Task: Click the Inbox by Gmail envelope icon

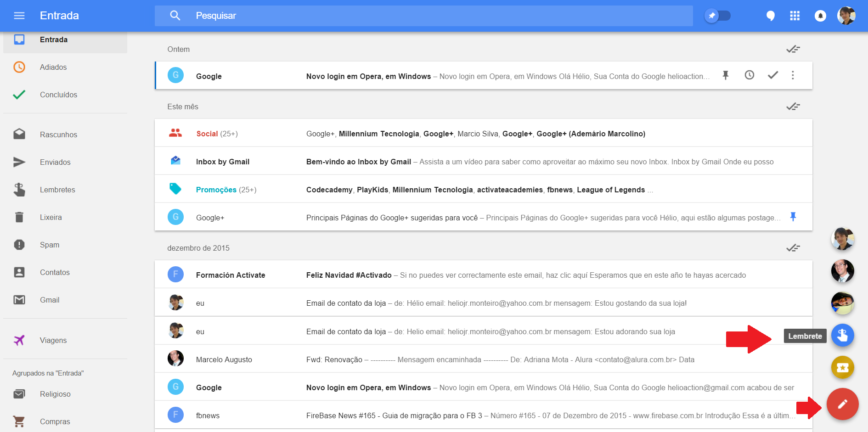Action: coord(175,160)
